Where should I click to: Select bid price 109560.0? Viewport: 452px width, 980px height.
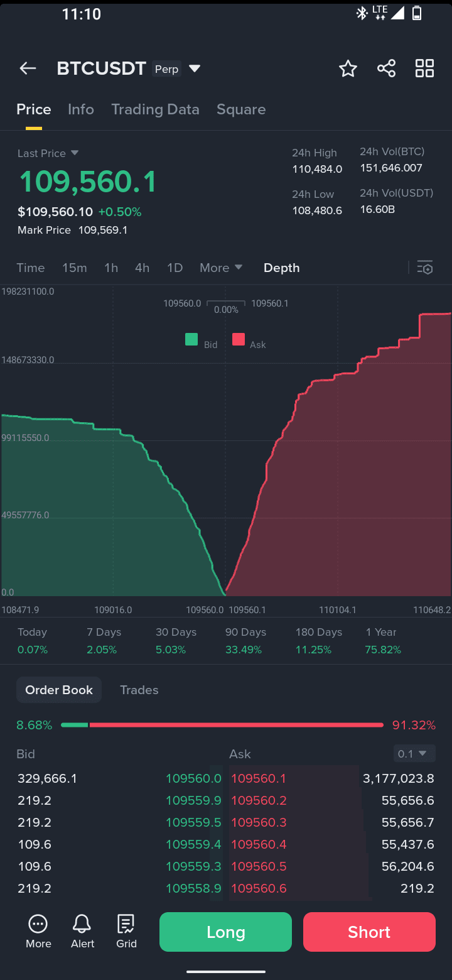[x=193, y=778]
